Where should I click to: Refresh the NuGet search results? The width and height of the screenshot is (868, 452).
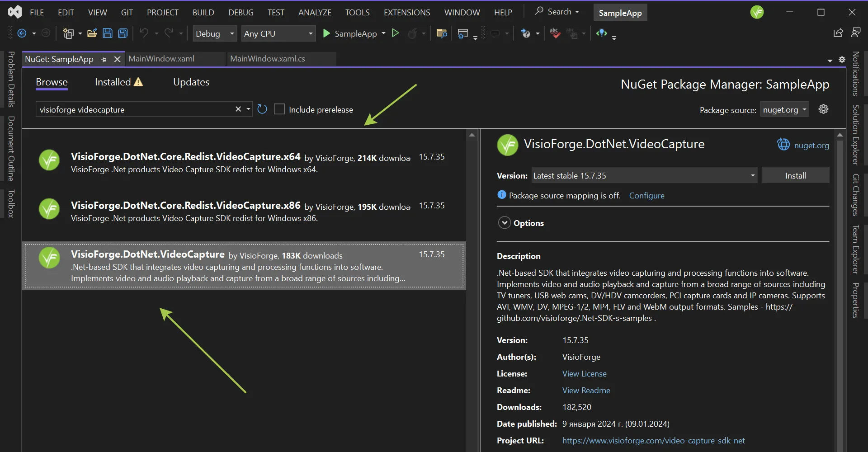pos(262,109)
